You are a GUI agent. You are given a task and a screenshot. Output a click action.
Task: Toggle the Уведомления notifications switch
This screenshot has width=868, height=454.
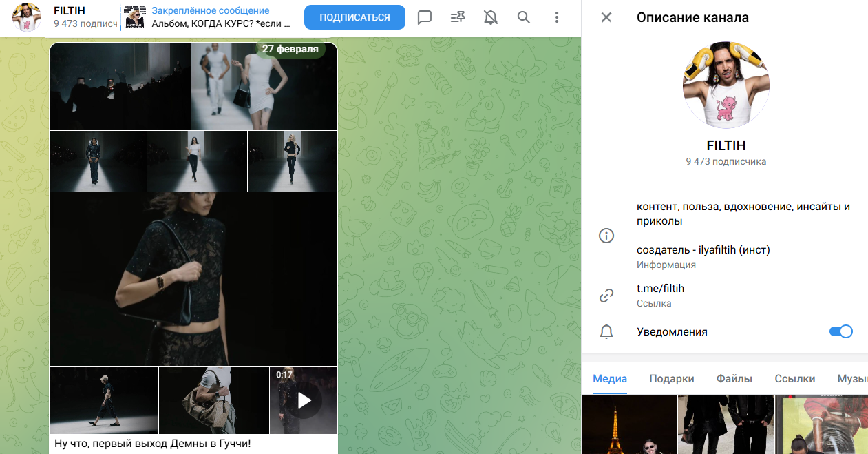[x=840, y=331]
